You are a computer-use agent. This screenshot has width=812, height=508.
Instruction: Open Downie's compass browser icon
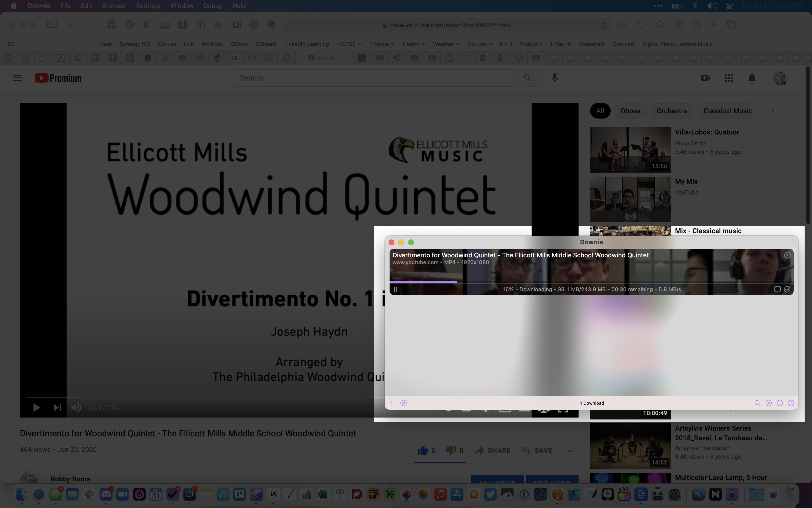(x=403, y=403)
